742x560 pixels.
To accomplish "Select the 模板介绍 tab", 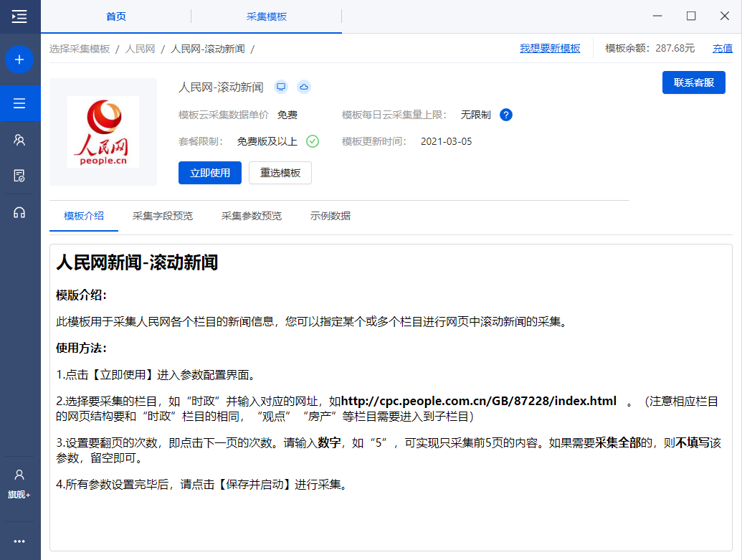I will point(84,217).
